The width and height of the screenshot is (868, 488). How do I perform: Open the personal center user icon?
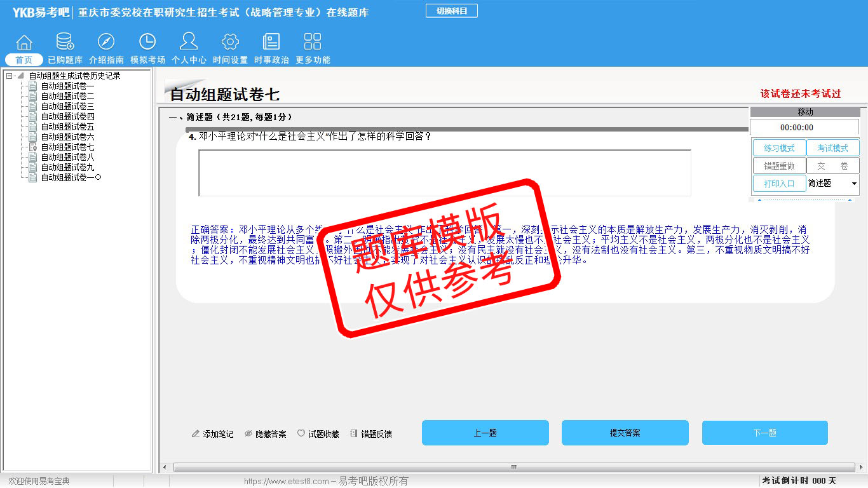click(189, 43)
